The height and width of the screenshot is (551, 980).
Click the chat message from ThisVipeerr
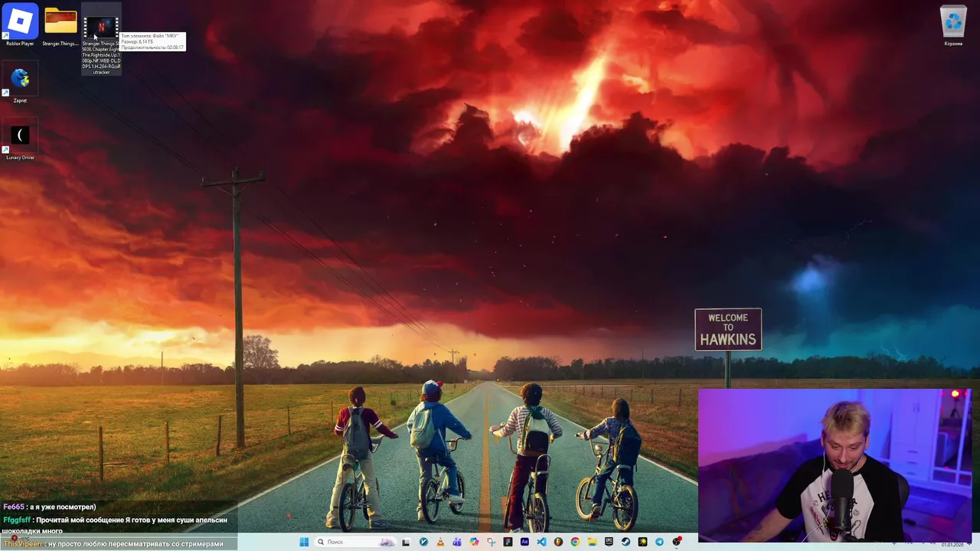point(113,543)
